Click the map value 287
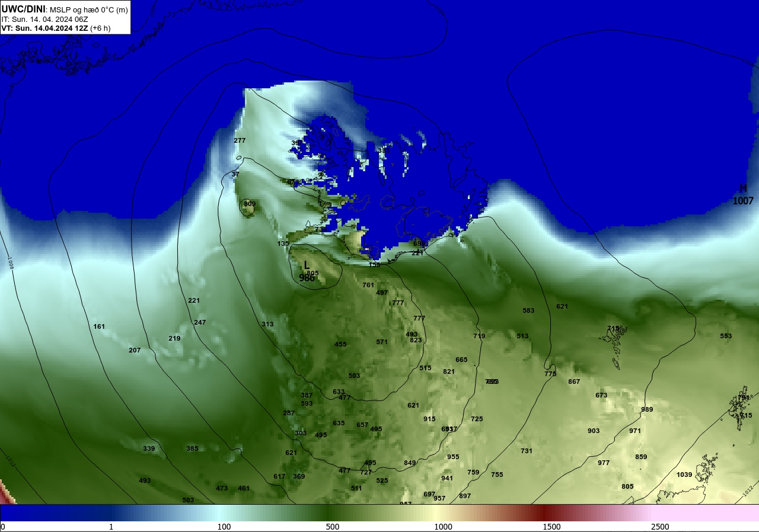This screenshot has height=532, width=759. coord(289,413)
